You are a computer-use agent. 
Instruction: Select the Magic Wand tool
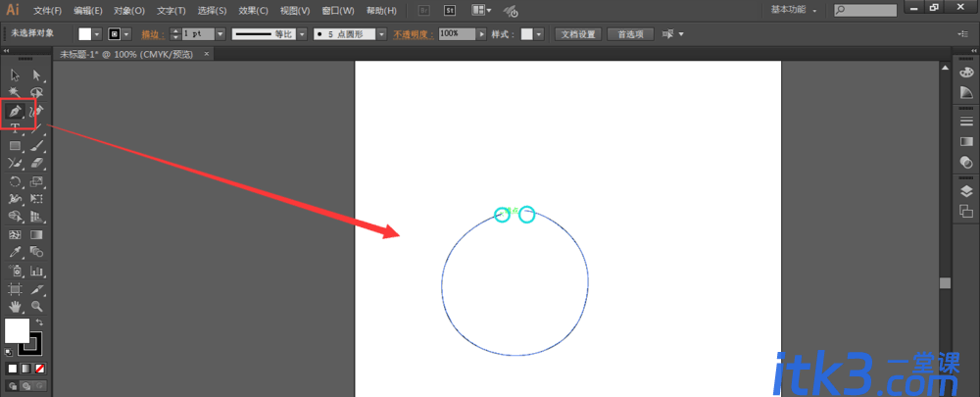click(15, 92)
